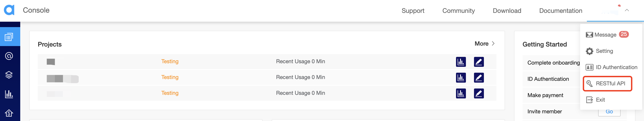
Task: Click Go button for Invite member
Action: pyautogui.click(x=609, y=112)
